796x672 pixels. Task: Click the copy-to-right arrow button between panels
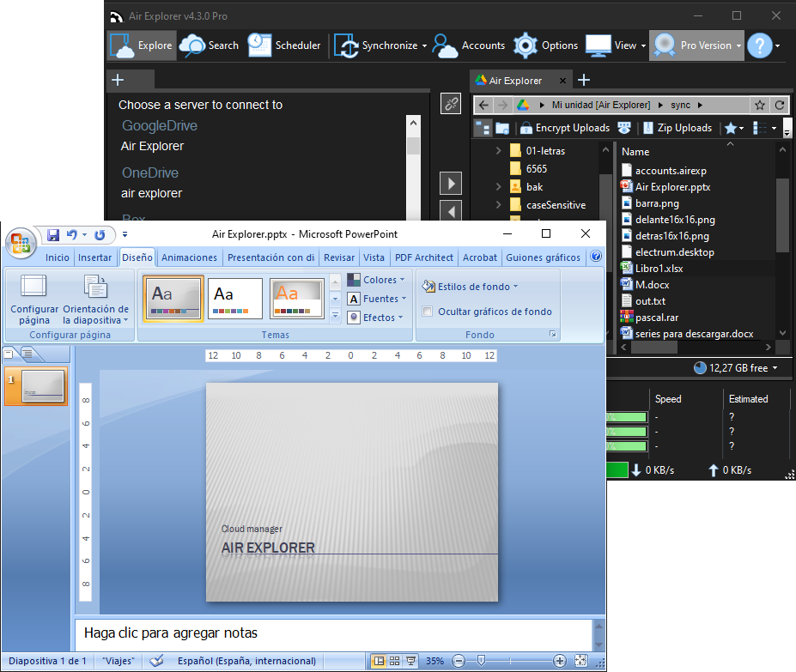click(x=451, y=183)
